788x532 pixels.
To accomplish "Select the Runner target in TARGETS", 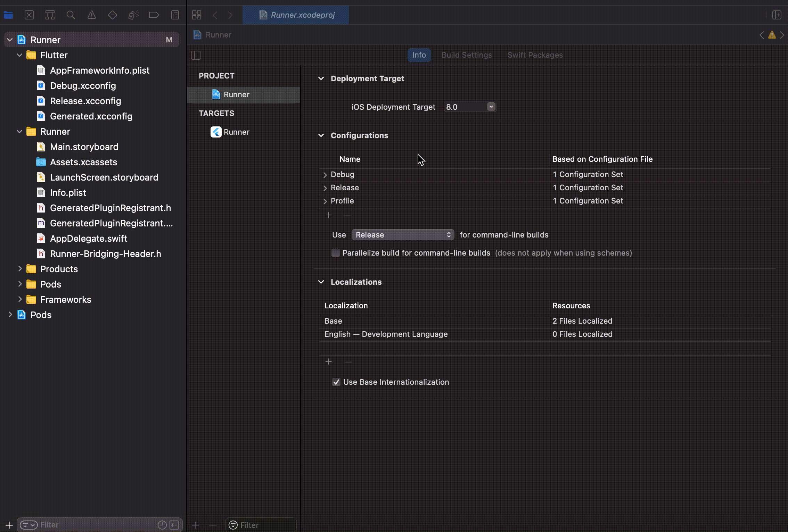I will click(236, 132).
